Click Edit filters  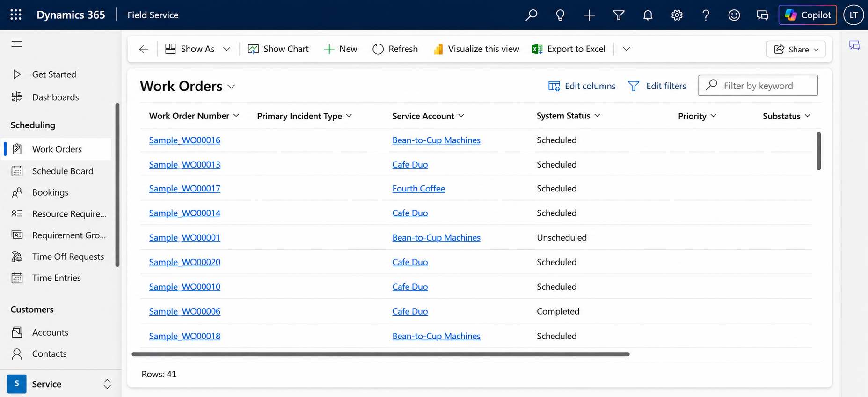coord(657,86)
